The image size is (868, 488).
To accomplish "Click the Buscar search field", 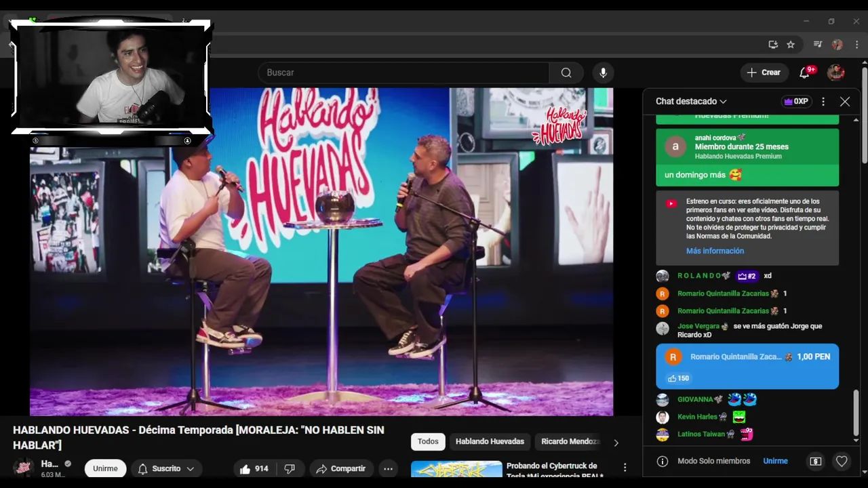I will [x=403, y=73].
